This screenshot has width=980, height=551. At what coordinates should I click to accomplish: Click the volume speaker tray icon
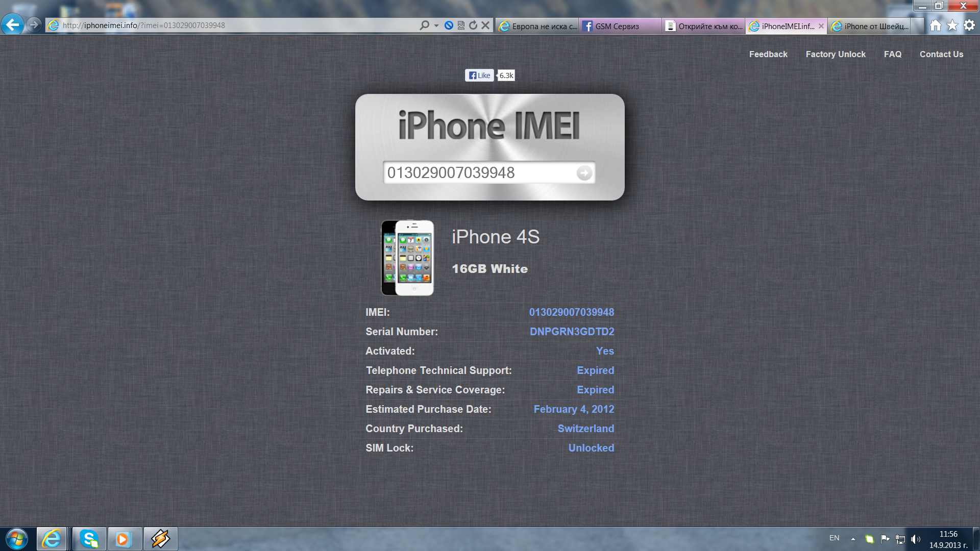pos(916,539)
